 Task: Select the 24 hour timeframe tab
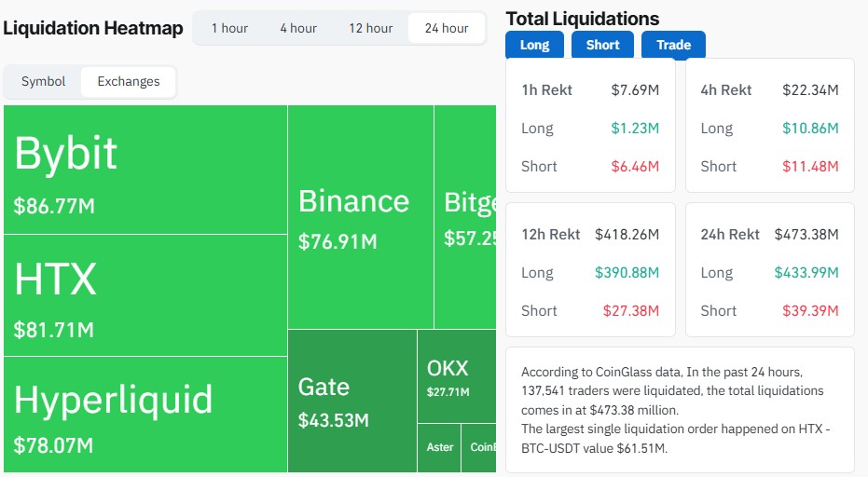[447, 28]
